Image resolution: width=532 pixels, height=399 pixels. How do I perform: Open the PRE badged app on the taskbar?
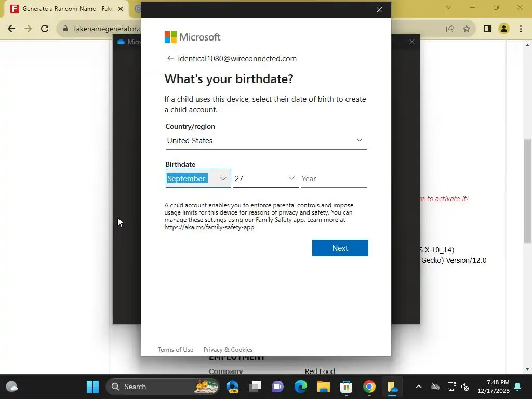click(232, 387)
